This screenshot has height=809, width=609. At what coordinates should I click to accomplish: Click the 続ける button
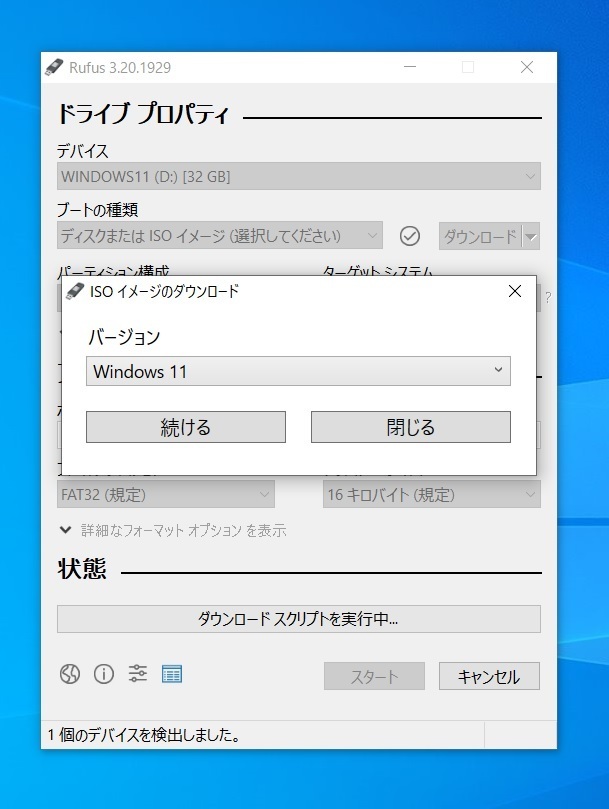click(186, 427)
